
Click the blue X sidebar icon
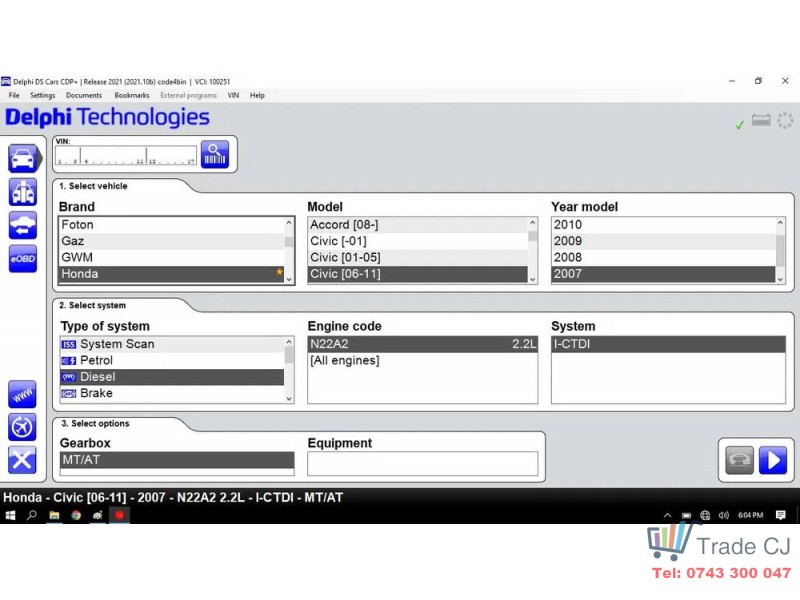pyautogui.click(x=22, y=460)
